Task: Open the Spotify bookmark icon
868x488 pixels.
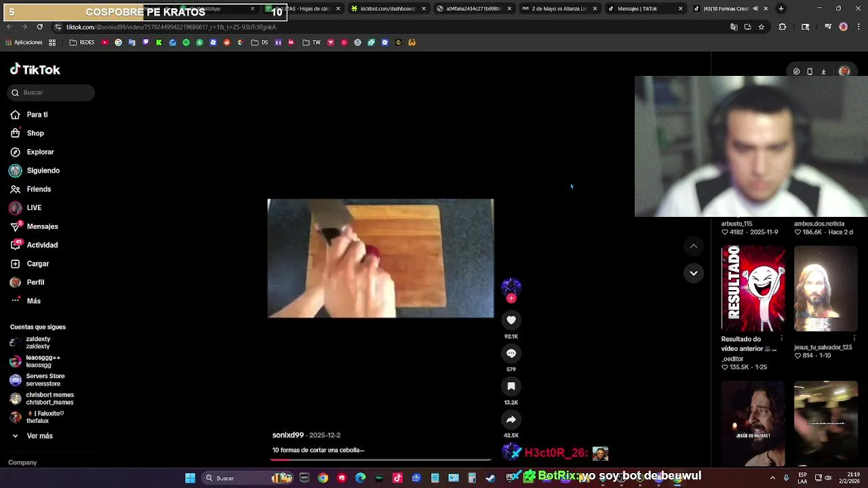Action: click(186, 42)
